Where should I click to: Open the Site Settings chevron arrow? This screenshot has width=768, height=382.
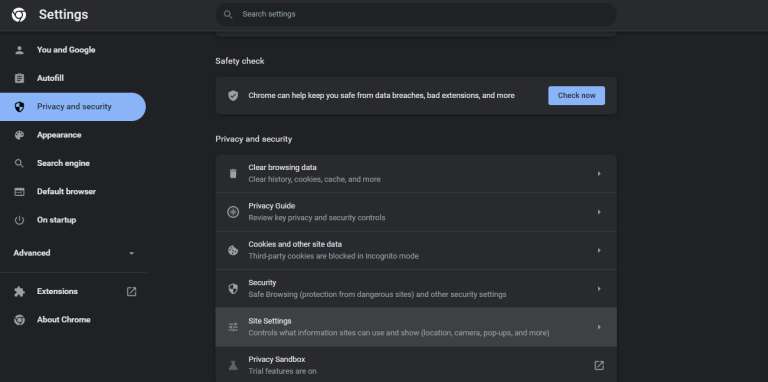pyautogui.click(x=599, y=327)
